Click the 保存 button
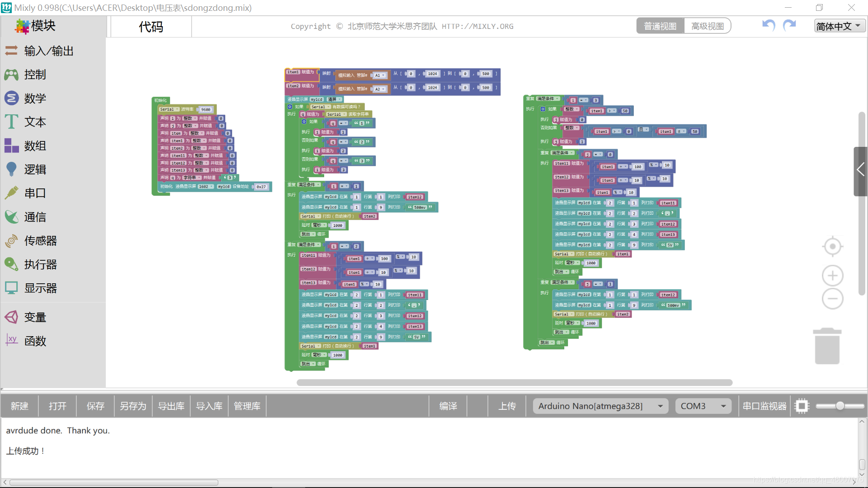868x488 pixels. tap(95, 406)
